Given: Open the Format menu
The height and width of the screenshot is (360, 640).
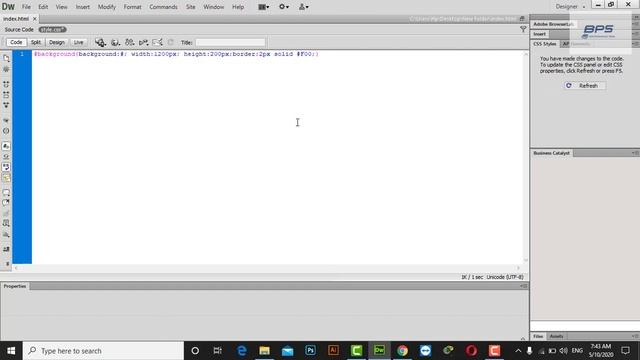Looking at the screenshot, I should point(132,7).
